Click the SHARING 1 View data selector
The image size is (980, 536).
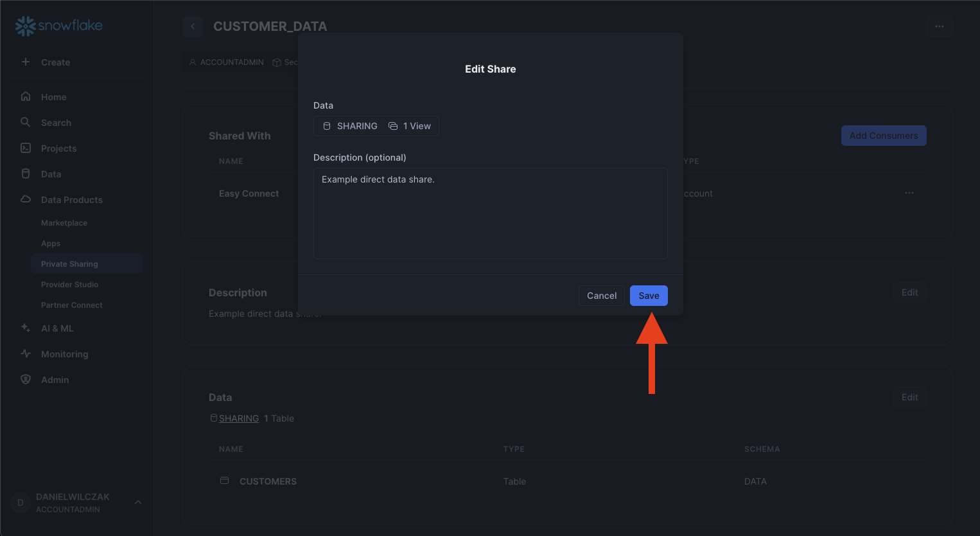click(x=376, y=126)
